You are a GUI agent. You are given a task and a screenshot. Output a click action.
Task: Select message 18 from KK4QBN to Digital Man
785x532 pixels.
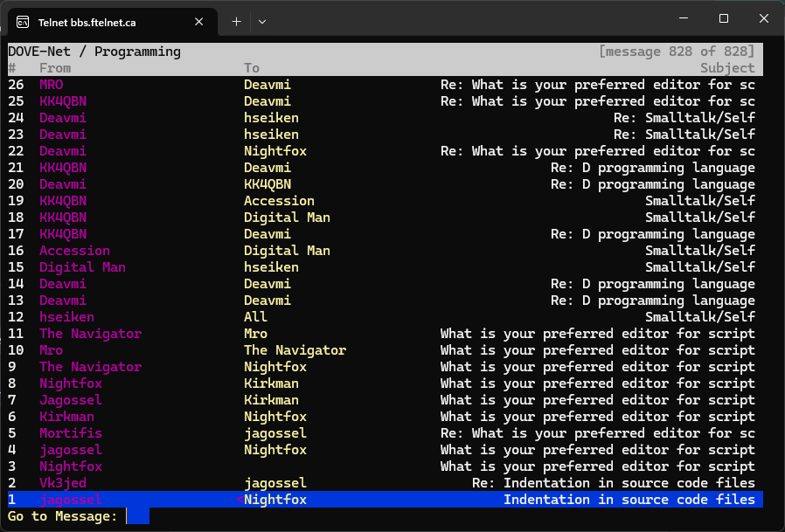pyautogui.click(x=385, y=218)
